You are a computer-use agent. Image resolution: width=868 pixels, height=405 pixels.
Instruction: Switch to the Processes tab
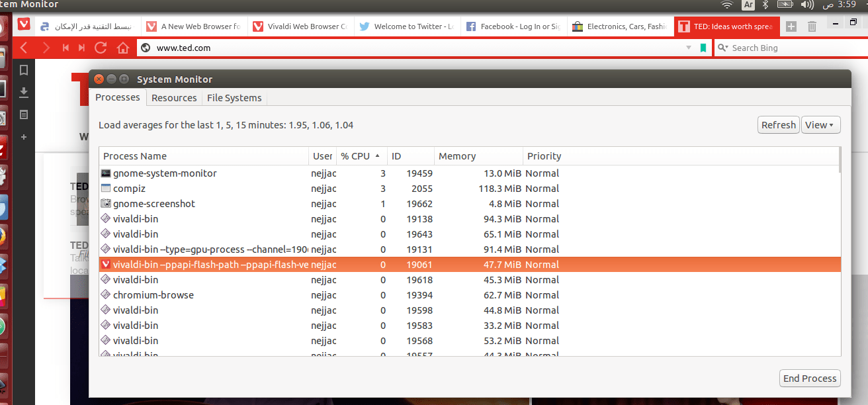(118, 97)
